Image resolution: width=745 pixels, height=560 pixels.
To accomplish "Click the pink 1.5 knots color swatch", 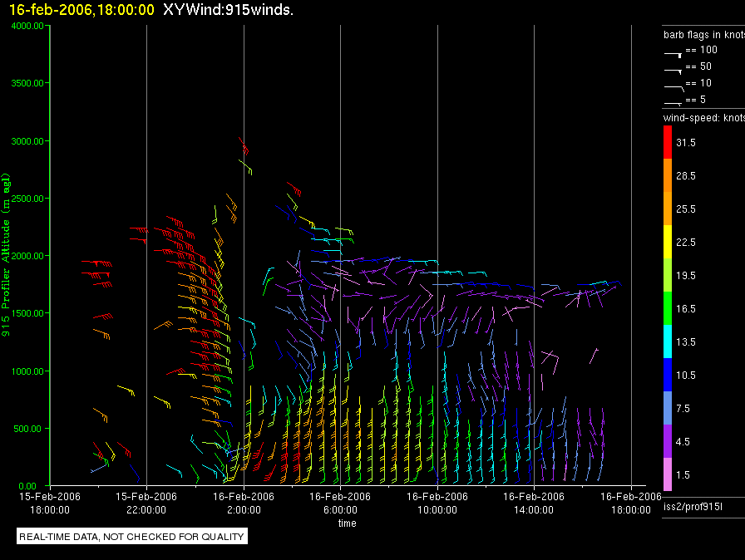I will [x=668, y=474].
